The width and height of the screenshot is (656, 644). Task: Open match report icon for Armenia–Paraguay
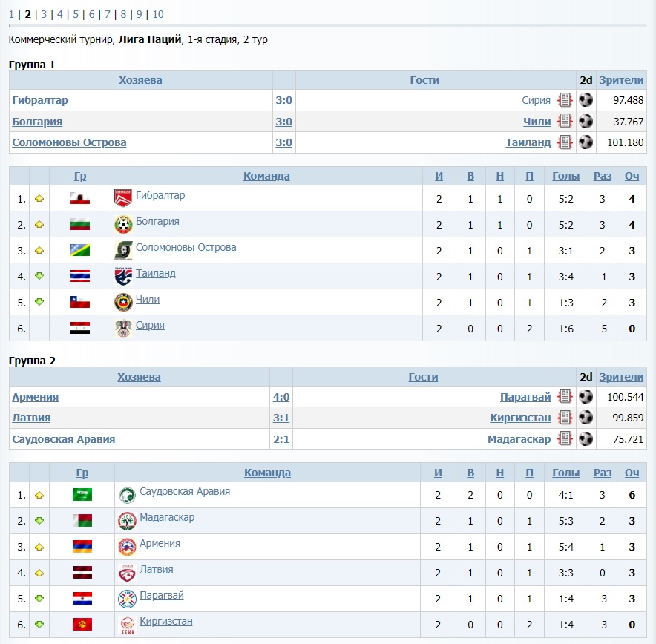(x=565, y=397)
